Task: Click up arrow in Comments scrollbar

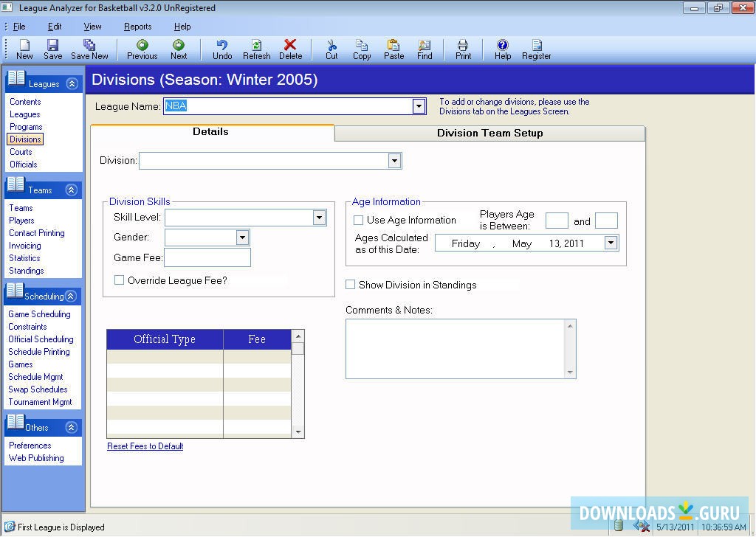Action: 570,326
